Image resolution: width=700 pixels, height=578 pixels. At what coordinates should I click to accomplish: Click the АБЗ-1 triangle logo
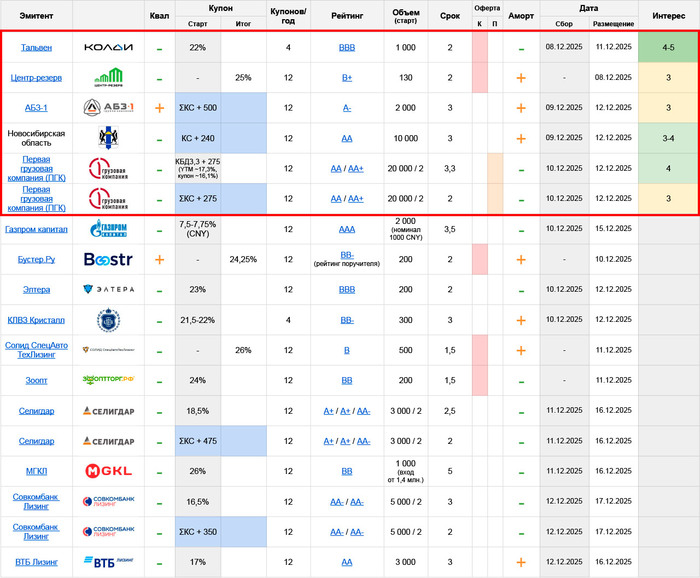pos(108,108)
